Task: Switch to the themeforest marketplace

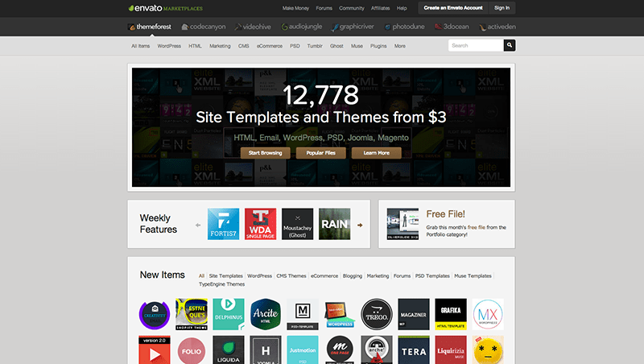Action: click(150, 27)
